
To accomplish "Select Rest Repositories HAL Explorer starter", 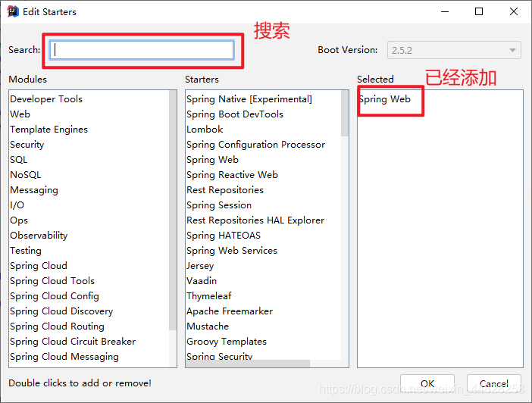I will tap(255, 220).
